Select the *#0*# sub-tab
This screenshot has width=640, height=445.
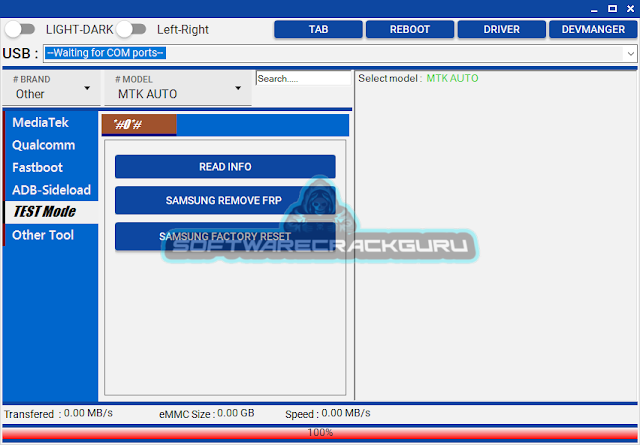point(139,125)
